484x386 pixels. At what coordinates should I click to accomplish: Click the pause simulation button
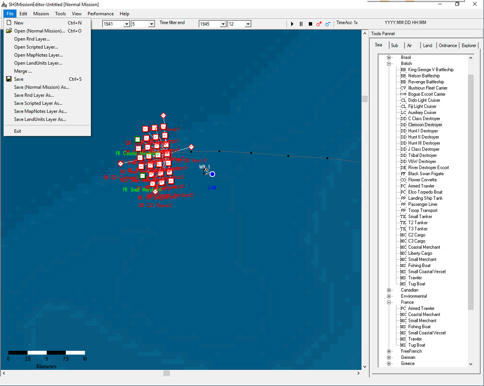click(301, 24)
